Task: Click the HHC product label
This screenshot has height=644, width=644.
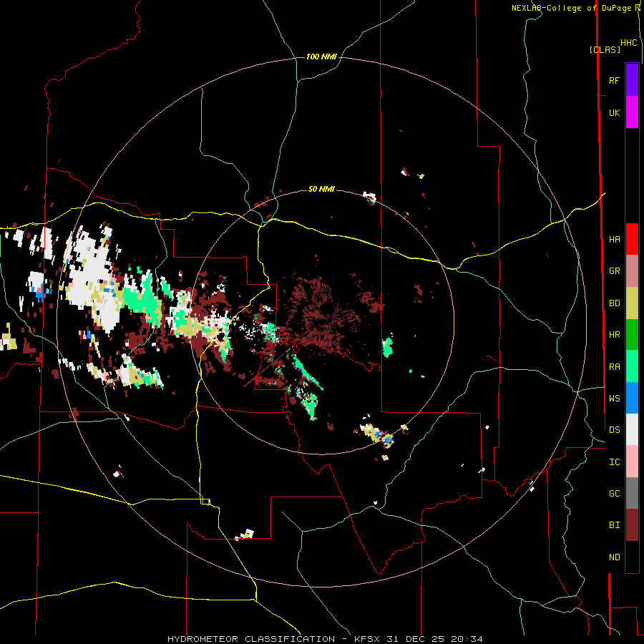Action: [x=628, y=43]
